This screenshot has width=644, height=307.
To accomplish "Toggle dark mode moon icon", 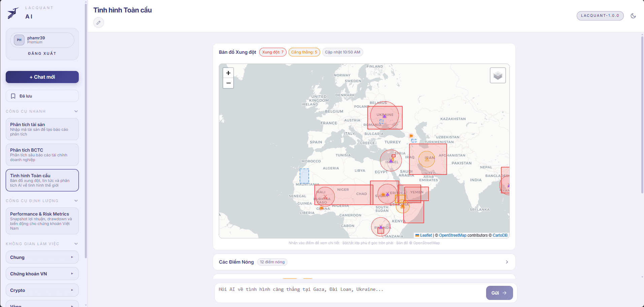I will point(633,16).
